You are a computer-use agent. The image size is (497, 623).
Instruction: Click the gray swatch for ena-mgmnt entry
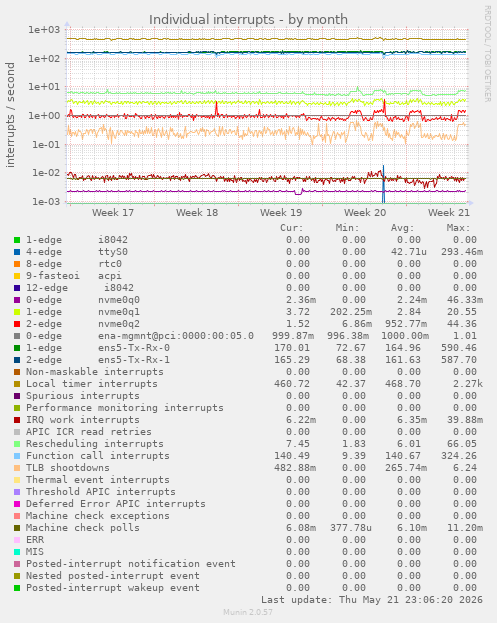pyautogui.click(x=17, y=336)
